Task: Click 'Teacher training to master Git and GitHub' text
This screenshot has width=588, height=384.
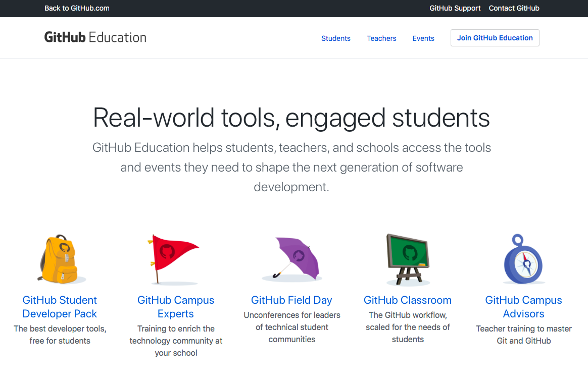Action: pos(523,335)
